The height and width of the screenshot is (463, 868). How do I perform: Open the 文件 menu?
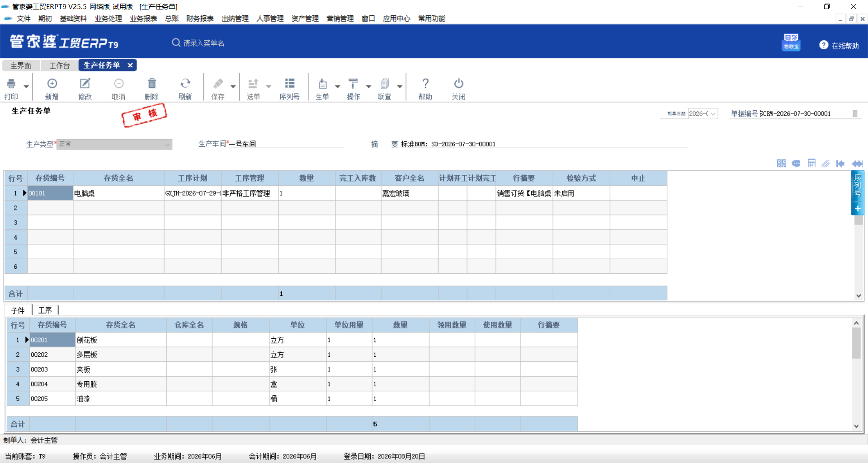pyautogui.click(x=24, y=19)
